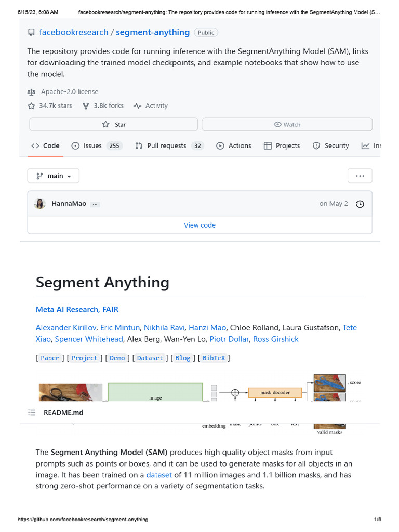The width and height of the screenshot is (399, 532).
Task: Click the license scale icon
Action: tap(32, 92)
